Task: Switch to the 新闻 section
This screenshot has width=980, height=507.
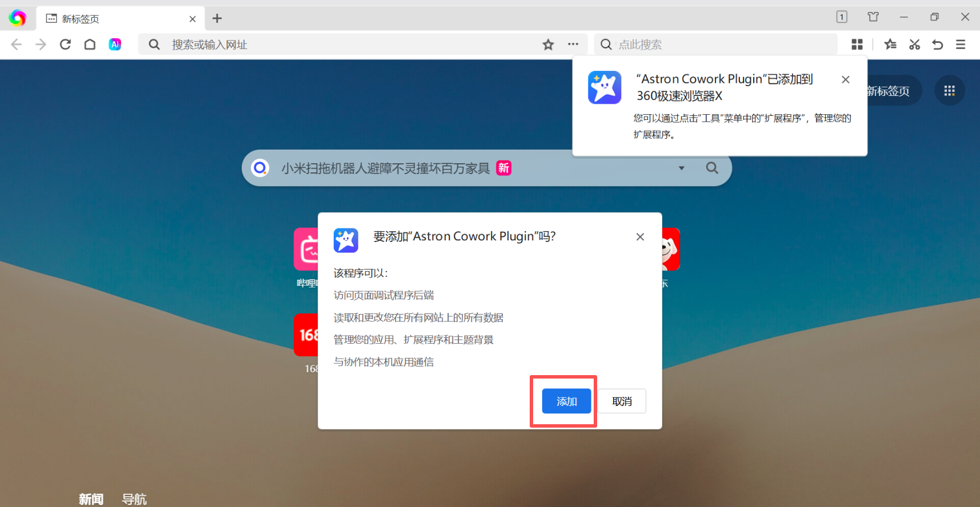Action: pyautogui.click(x=91, y=499)
